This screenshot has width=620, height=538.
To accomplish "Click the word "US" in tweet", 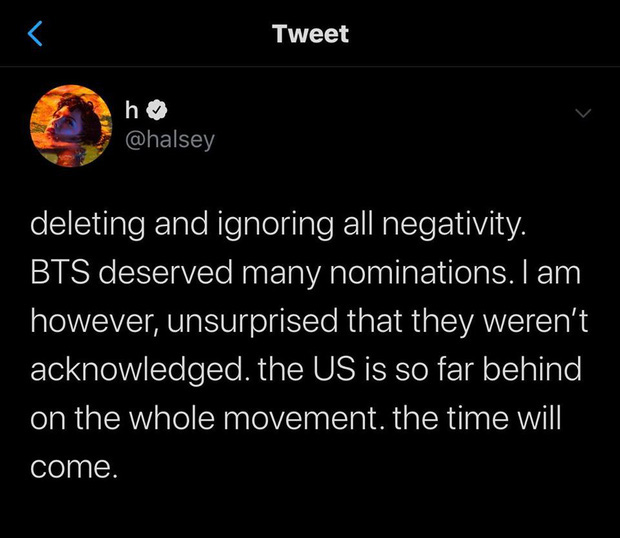I will pos(334,370).
